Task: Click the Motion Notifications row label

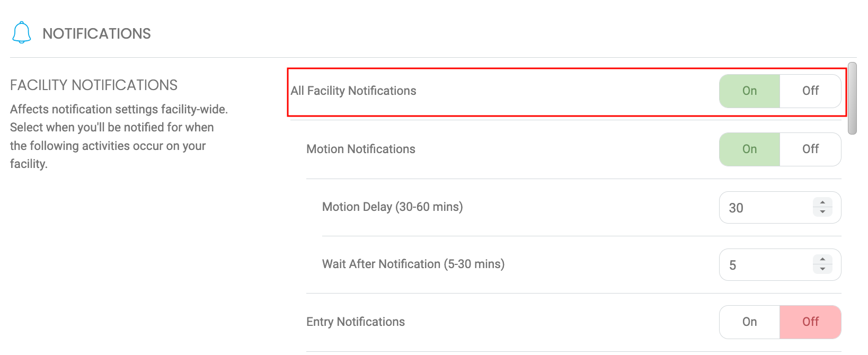Action: tap(360, 149)
